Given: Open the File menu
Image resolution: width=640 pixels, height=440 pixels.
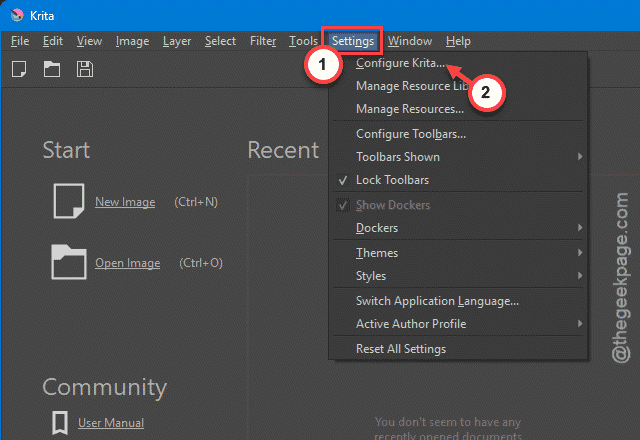Looking at the screenshot, I should tap(20, 41).
